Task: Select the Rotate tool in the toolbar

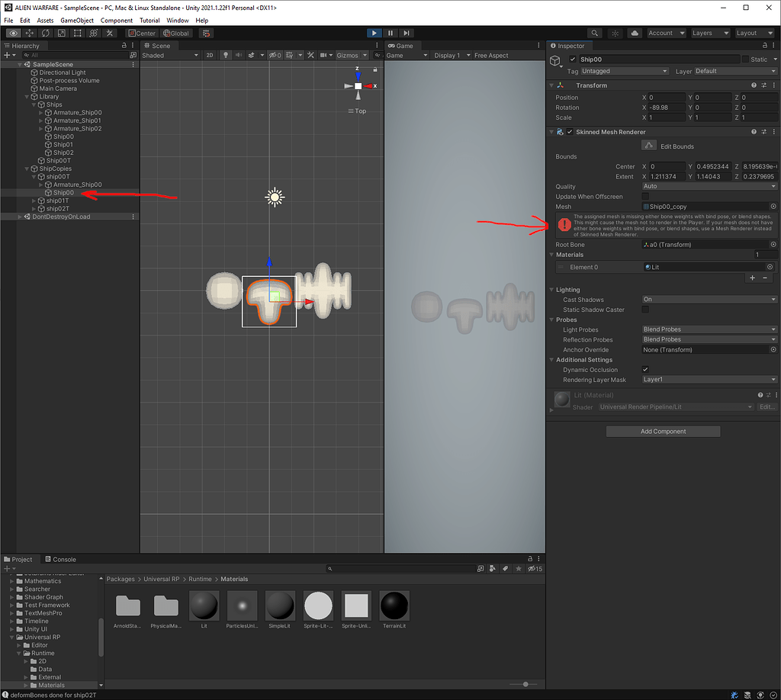Action: [x=45, y=34]
